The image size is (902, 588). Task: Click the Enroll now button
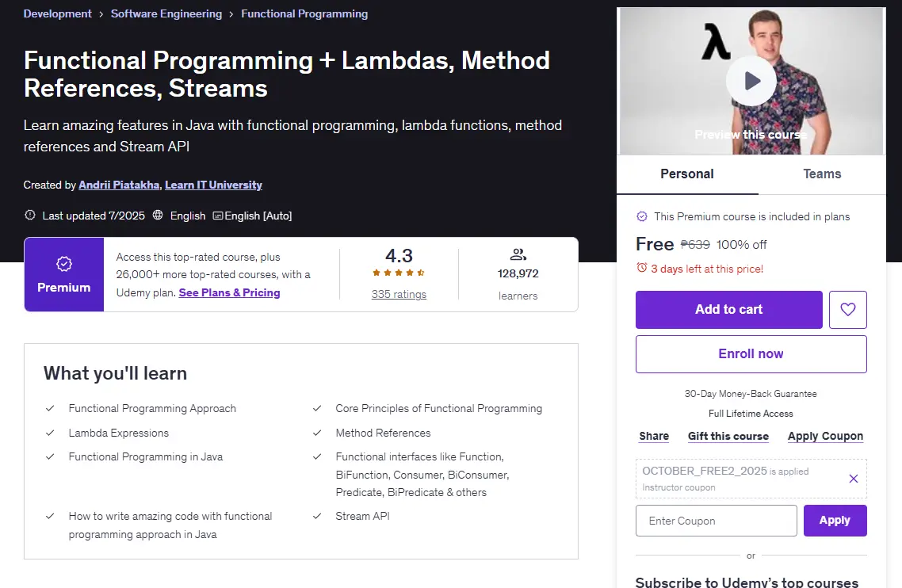(751, 354)
